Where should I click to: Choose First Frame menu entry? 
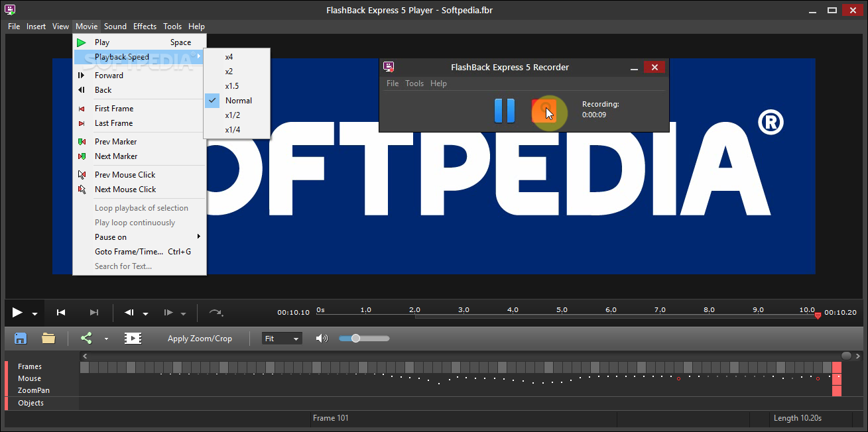click(139, 109)
